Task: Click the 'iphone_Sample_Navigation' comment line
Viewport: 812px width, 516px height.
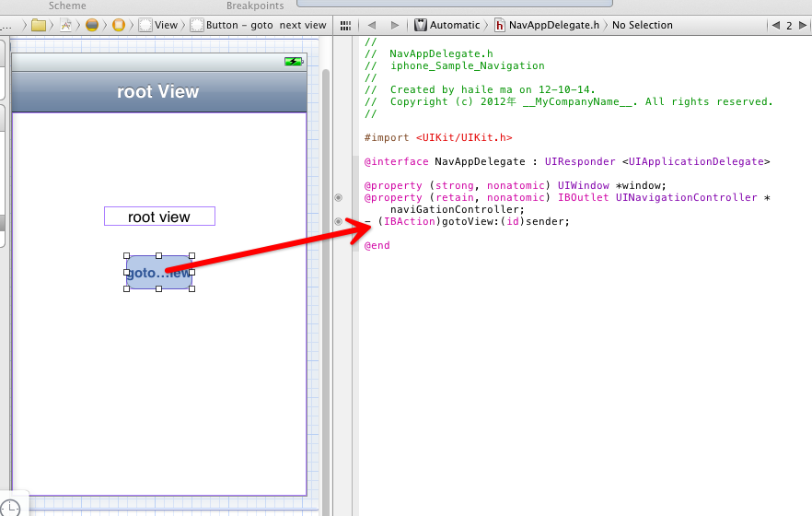Action: click(x=455, y=65)
